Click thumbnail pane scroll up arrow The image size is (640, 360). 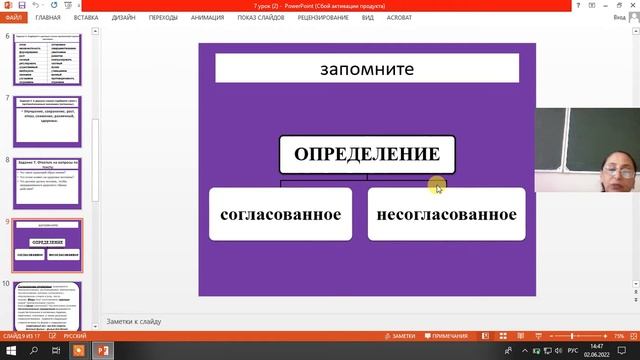pos(95,31)
